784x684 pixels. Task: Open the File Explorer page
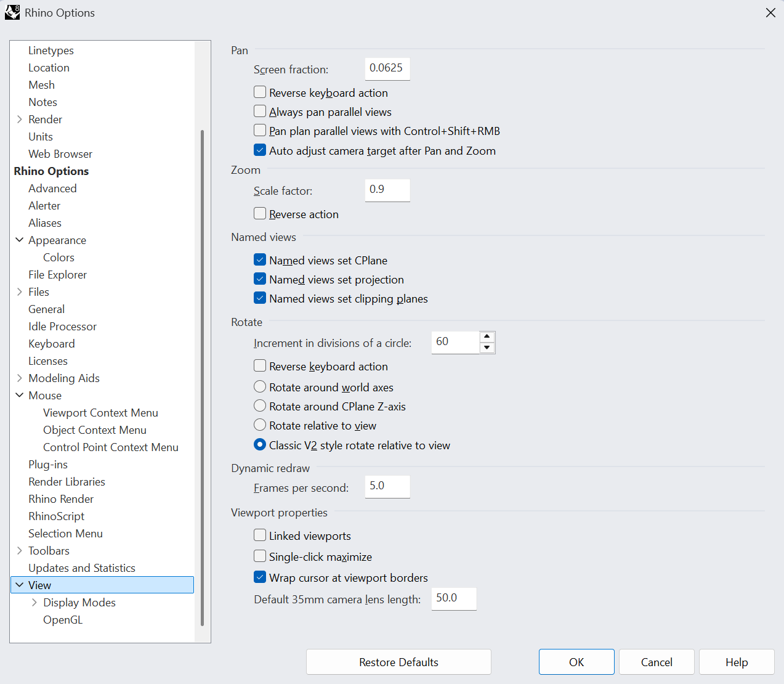(57, 274)
